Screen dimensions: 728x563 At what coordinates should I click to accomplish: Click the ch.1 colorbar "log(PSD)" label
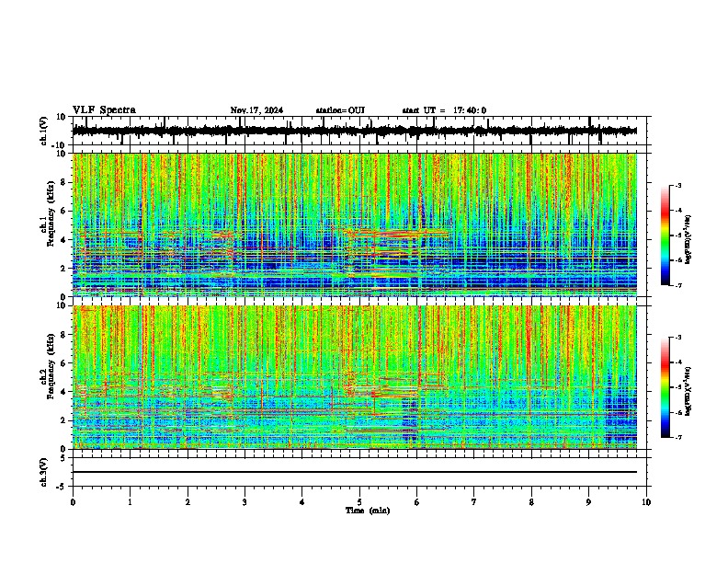pyautogui.click(x=688, y=239)
